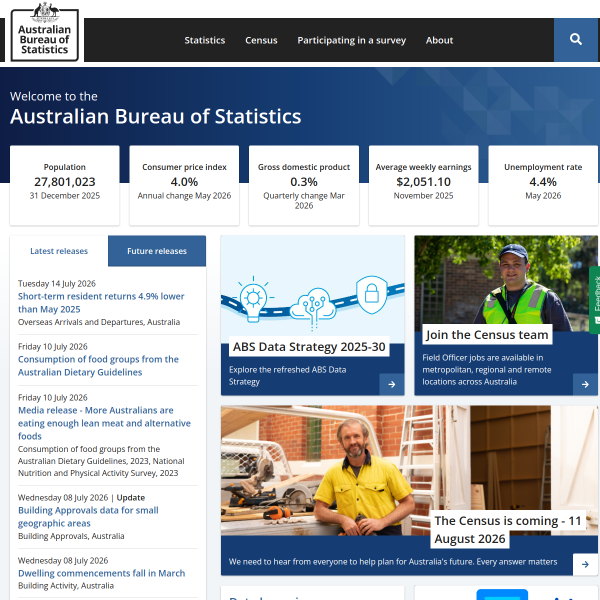This screenshot has height=600, width=600.
Task: Open the Statistics menu
Action: (x=205, y=40)
